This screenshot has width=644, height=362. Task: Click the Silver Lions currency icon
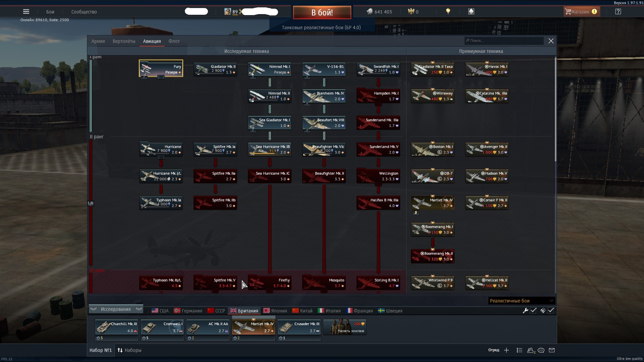370,12
